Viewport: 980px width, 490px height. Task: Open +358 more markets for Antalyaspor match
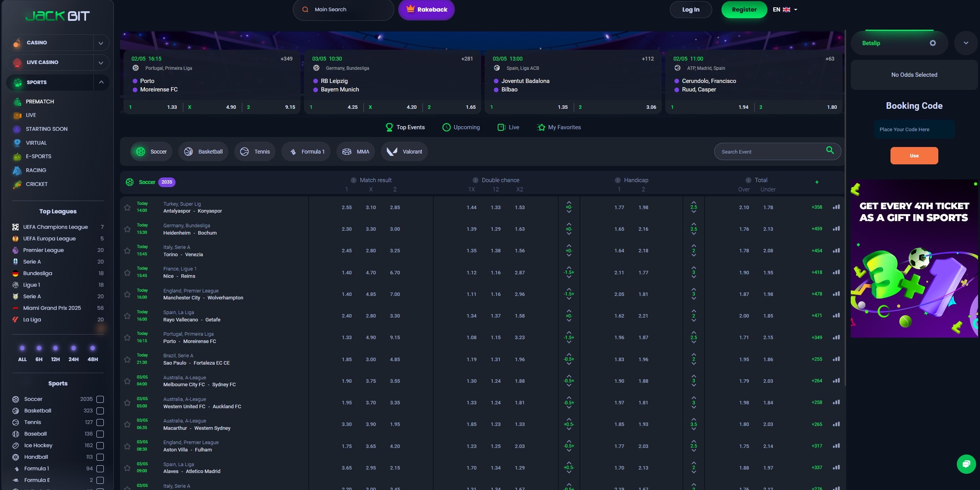click(817, 207)
